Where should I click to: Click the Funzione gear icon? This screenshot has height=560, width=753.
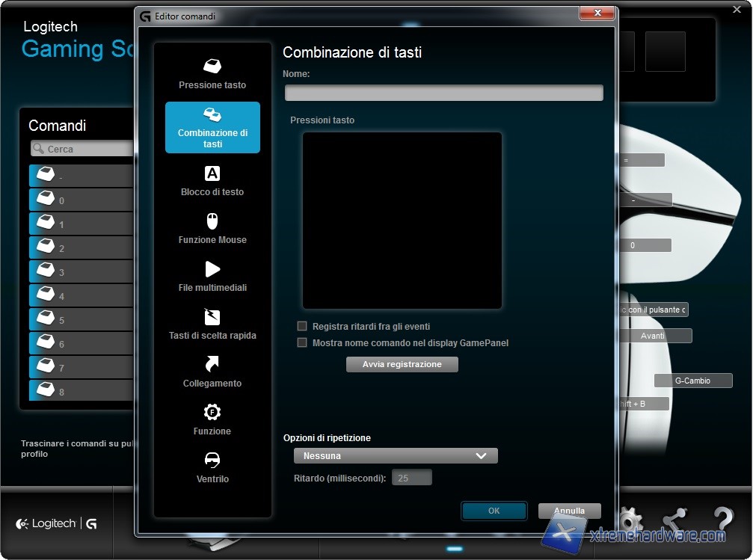click(x=212, y=412)
